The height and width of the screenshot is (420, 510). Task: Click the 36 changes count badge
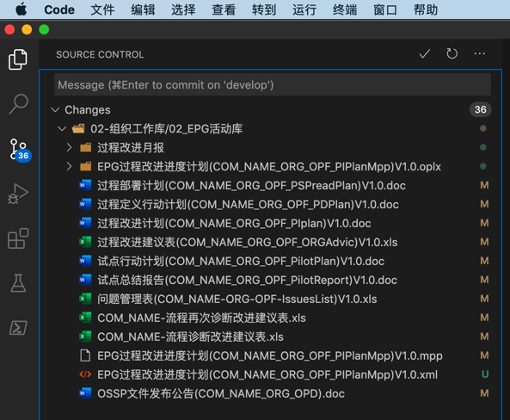[x=480, y=109]
